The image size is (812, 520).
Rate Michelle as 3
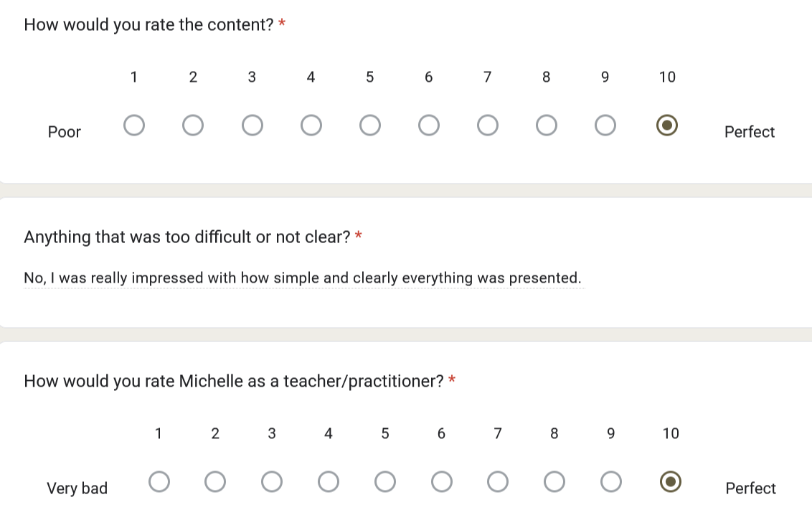coord(272,482)
